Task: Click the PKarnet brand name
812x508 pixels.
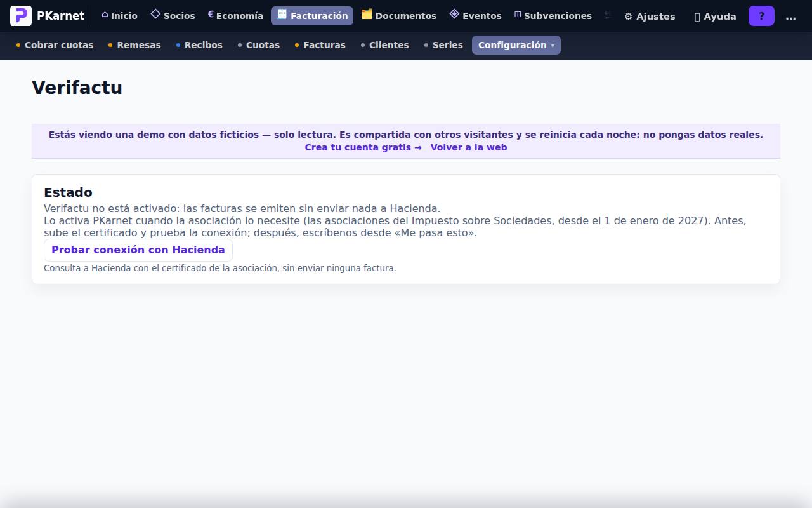Action: click(60, 16)
